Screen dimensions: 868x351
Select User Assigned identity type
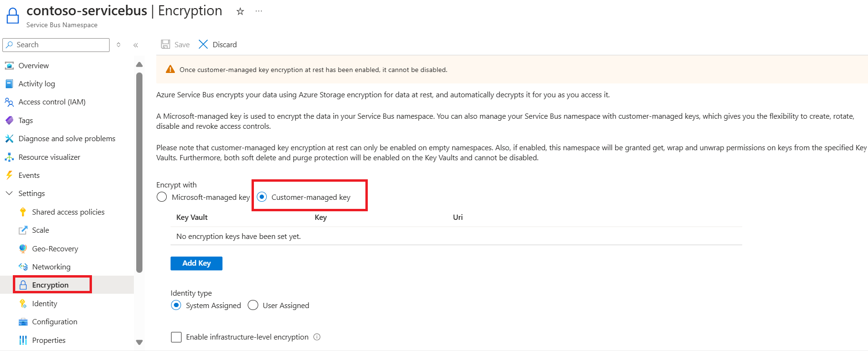click(x=253, y=305)
